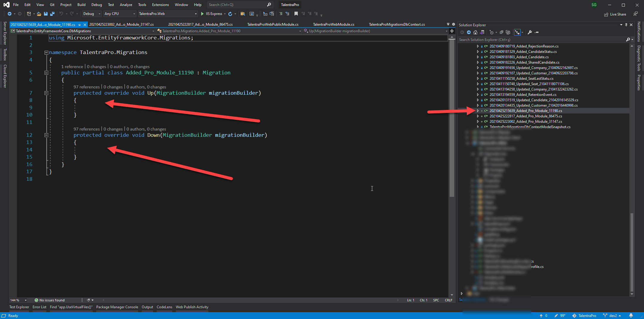Image resolution: width=644 pixels, height=319 pixels.
Task: Click the Live Share button
Action: pos(615,14)
